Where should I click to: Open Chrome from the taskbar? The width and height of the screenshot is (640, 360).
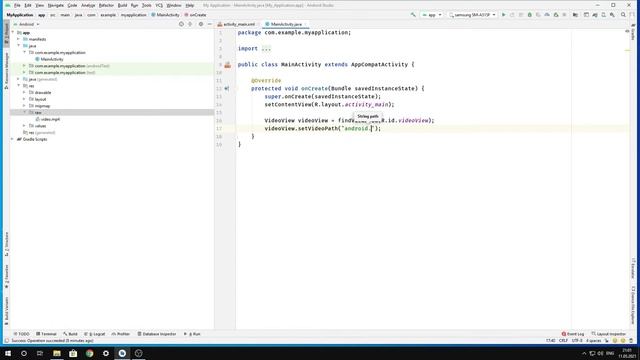(89, 353)
